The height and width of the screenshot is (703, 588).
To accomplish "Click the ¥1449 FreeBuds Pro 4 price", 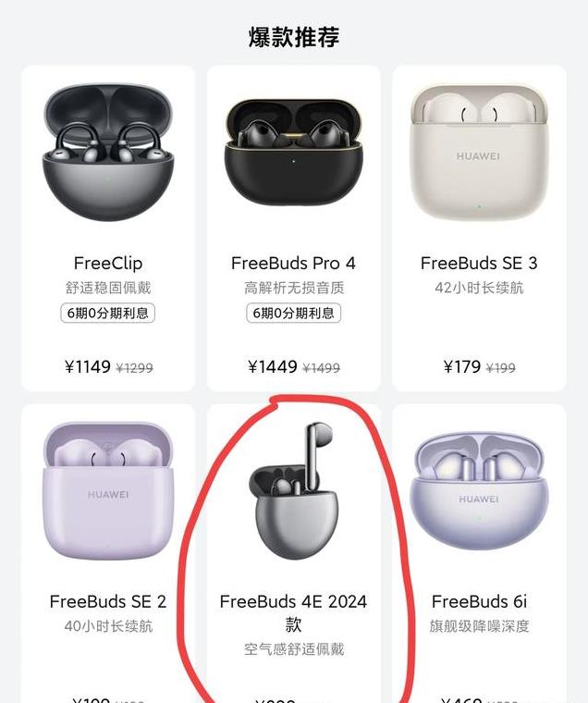I will coord(273,366).
